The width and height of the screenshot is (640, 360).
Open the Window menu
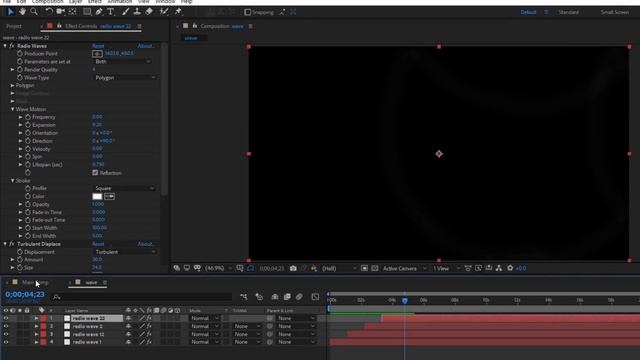pos(165,2)
